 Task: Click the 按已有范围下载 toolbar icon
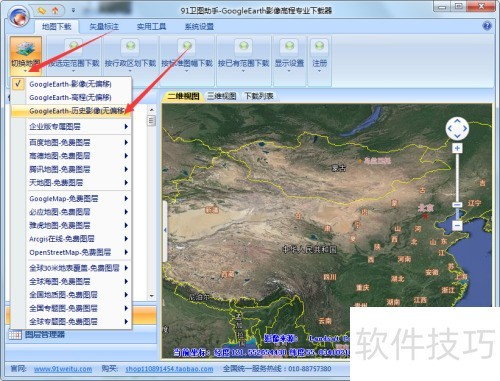pyautogui.click(x=243, y=46)
